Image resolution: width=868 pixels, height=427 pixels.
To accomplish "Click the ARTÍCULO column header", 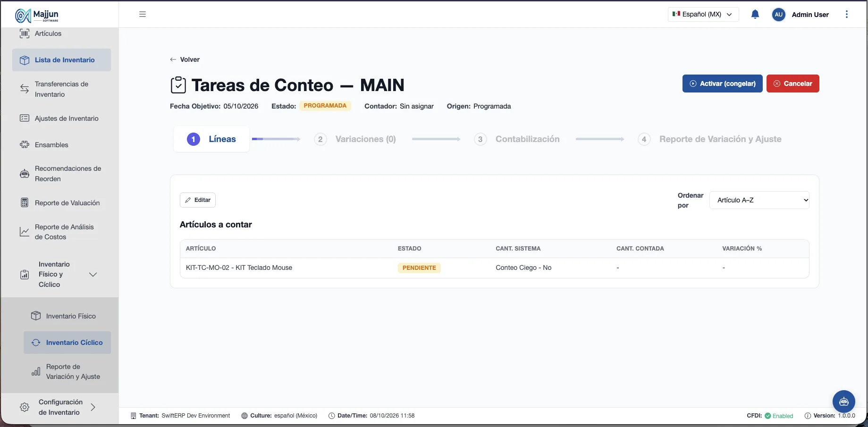I will pyautogui.click(x=201, y=249).
